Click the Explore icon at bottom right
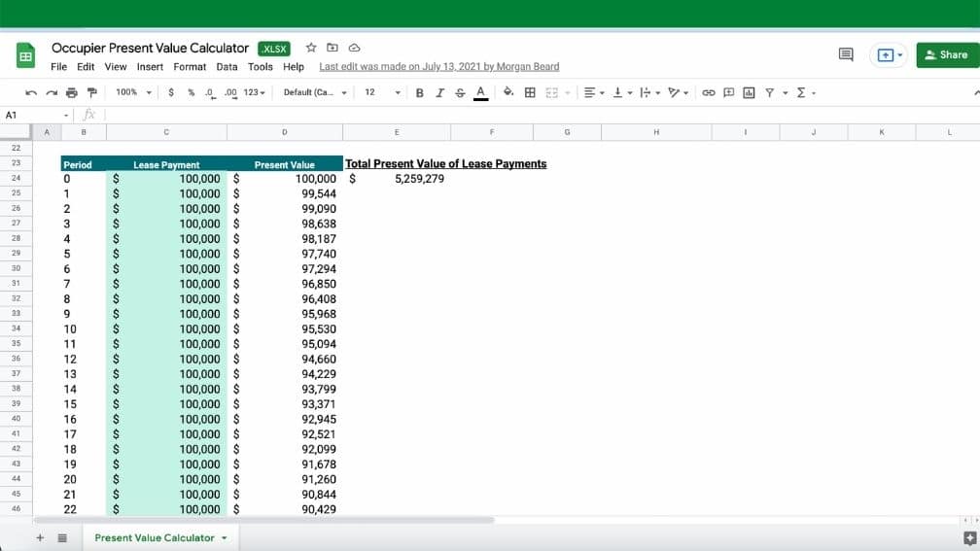This screenshot has width=980, height=551. click(x=969, y=539)
